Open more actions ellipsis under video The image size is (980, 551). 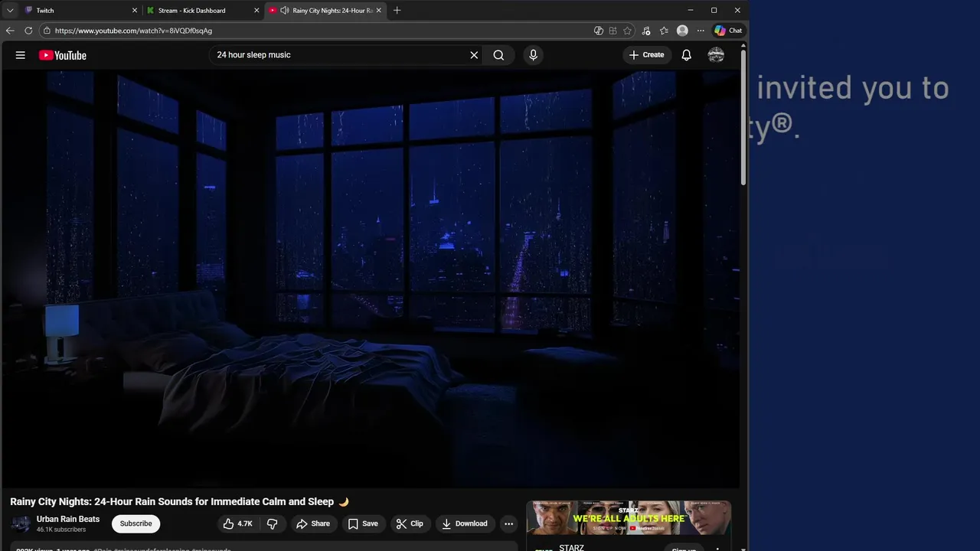(508, 523)
